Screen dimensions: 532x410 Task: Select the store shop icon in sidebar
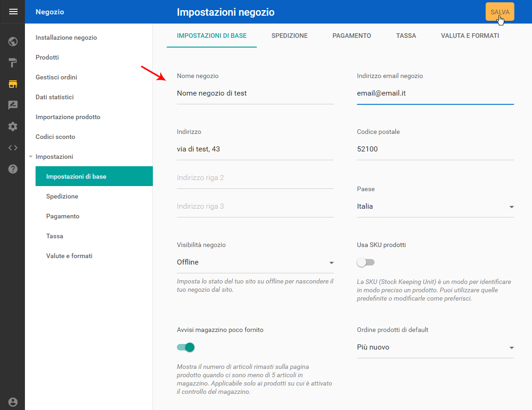click(13, 84)
